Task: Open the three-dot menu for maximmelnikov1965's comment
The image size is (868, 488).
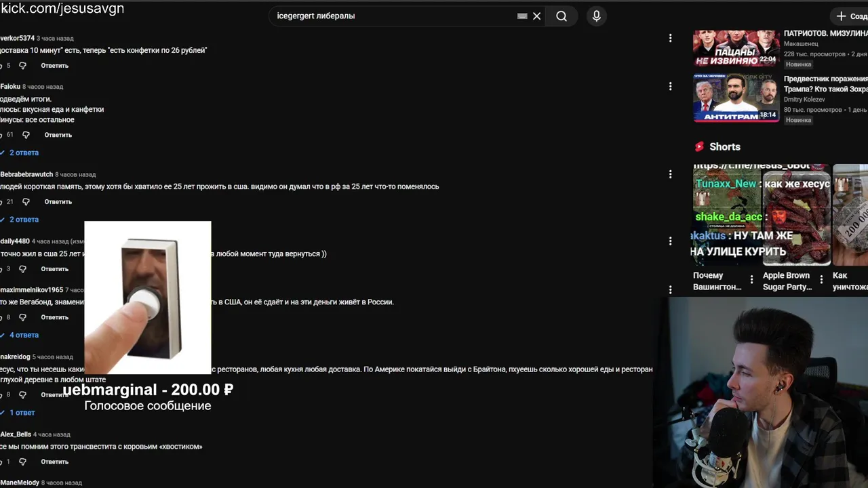Action: coord(670,289)
